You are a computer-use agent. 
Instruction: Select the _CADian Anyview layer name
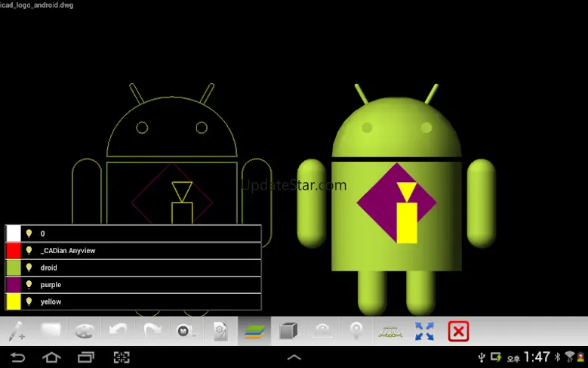pyautogui.click(x=68, y=250)
